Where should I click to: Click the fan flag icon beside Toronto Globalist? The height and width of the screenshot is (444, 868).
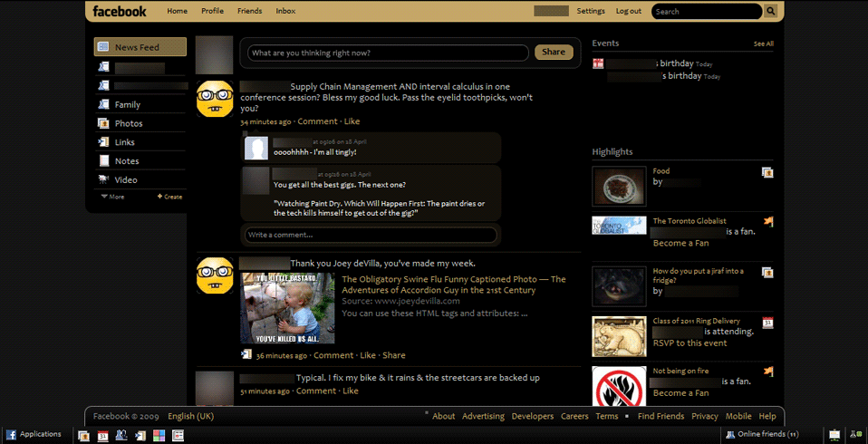767,221
